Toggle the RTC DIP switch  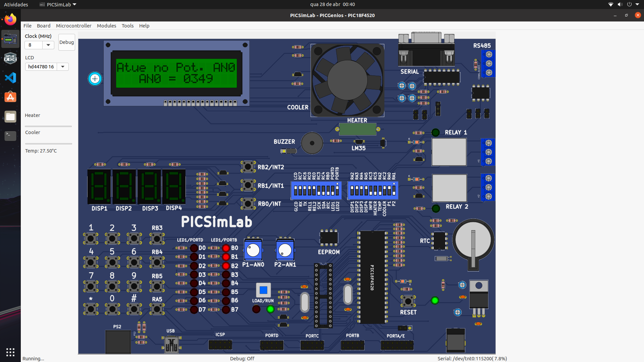click(x=328, y=191)
